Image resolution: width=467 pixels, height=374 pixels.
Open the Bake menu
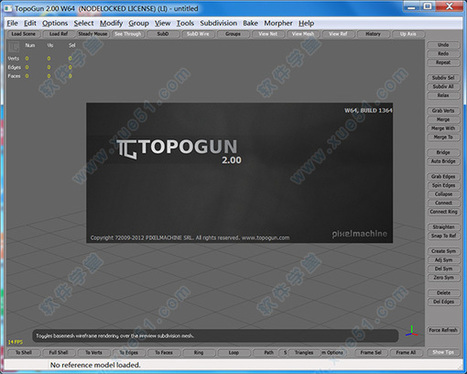pos(250,23)
